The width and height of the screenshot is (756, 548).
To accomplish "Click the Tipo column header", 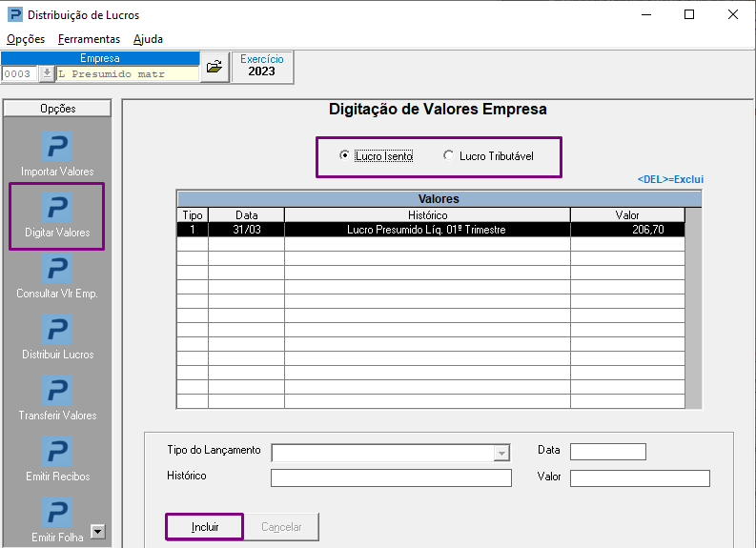I will click(193, 215).
